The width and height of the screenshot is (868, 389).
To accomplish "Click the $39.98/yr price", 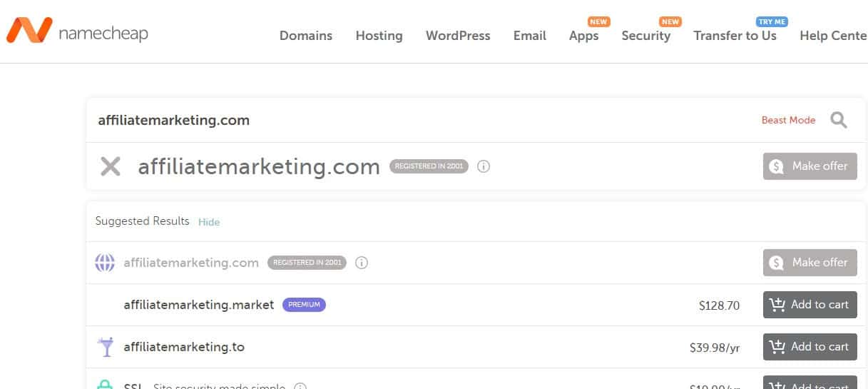I will pos(715,348).
